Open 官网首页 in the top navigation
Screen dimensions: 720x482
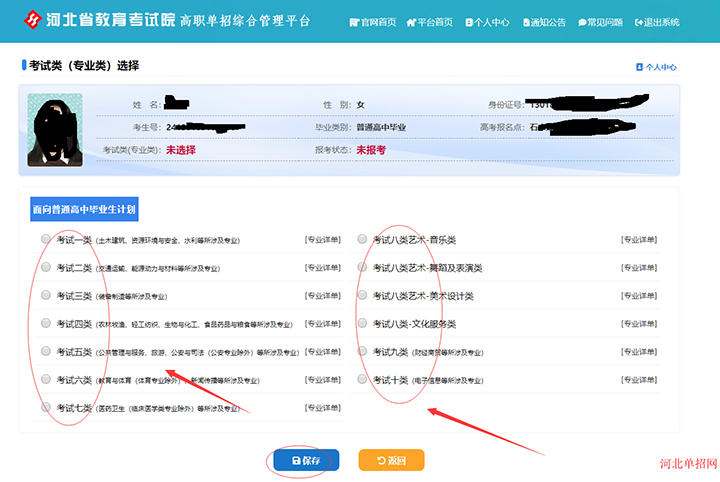coord(373,22)
